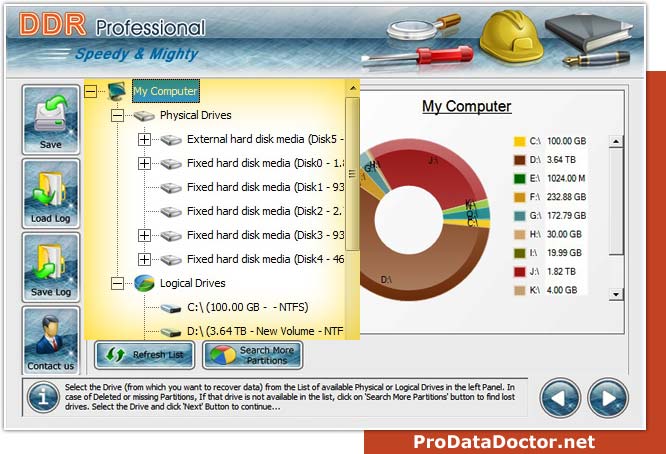Viewport: 666px width, 454px height.
Task: Click the green E:\ legend swatch
Action: pos(520,179)
